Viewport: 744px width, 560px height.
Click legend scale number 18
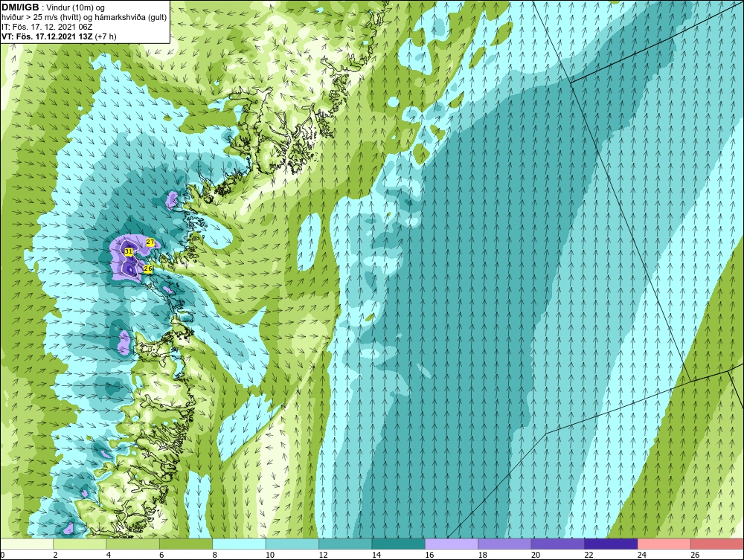(482, 555)
